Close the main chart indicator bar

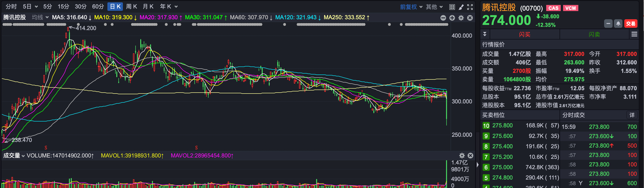coord(470,18)
